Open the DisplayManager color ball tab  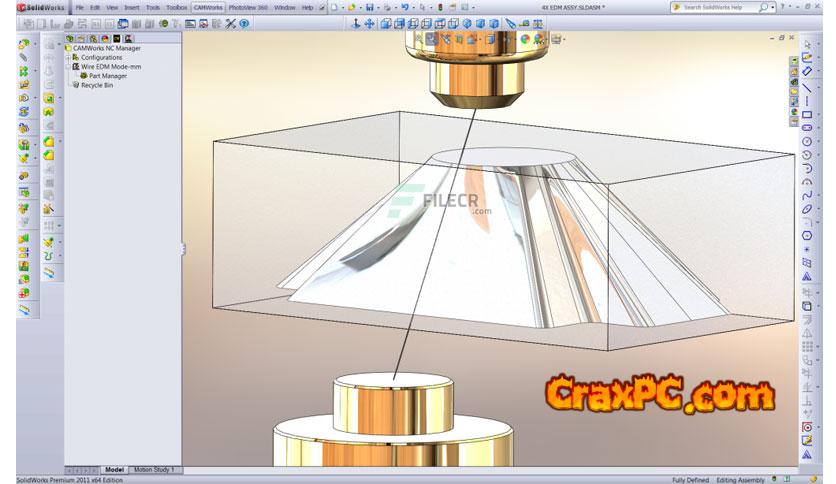105,38
